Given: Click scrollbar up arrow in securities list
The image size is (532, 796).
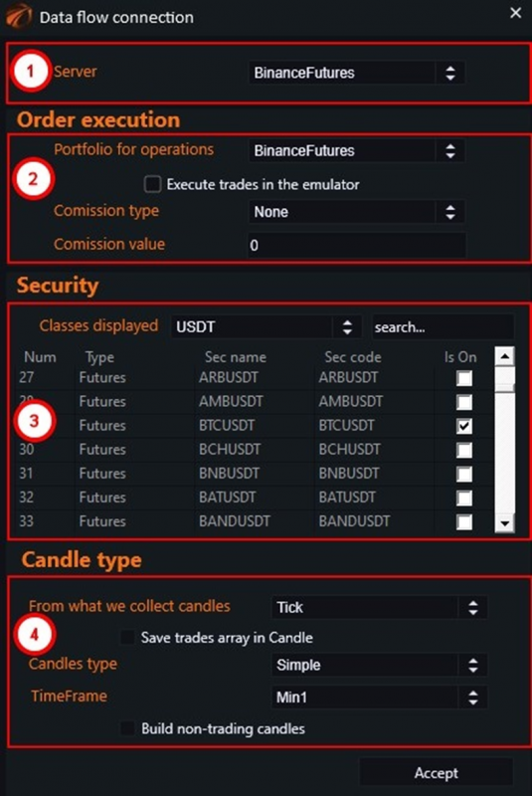Looking at the screenshot, I should 504,356.
